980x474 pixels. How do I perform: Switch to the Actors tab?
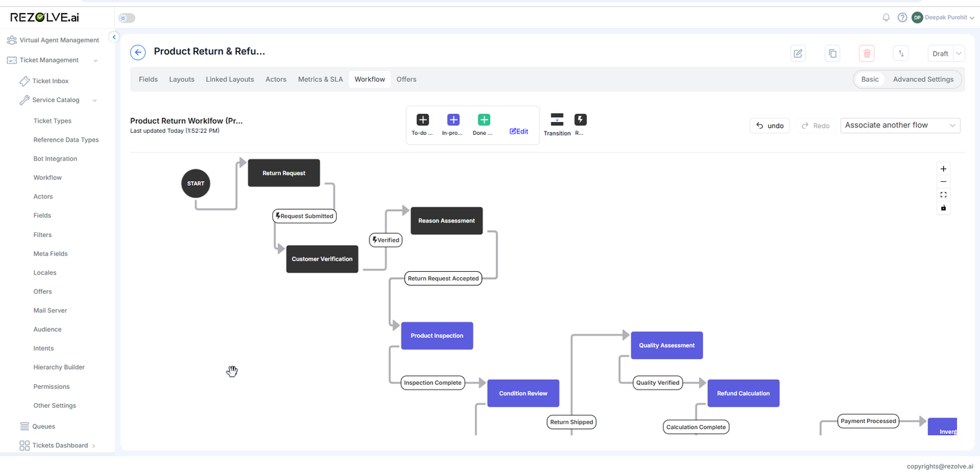(x=276, y=80)
